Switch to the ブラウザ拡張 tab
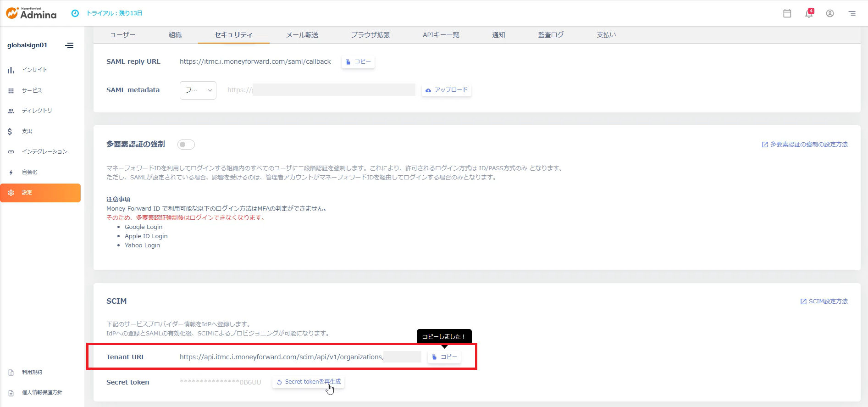868x407 pixels. 370,35
